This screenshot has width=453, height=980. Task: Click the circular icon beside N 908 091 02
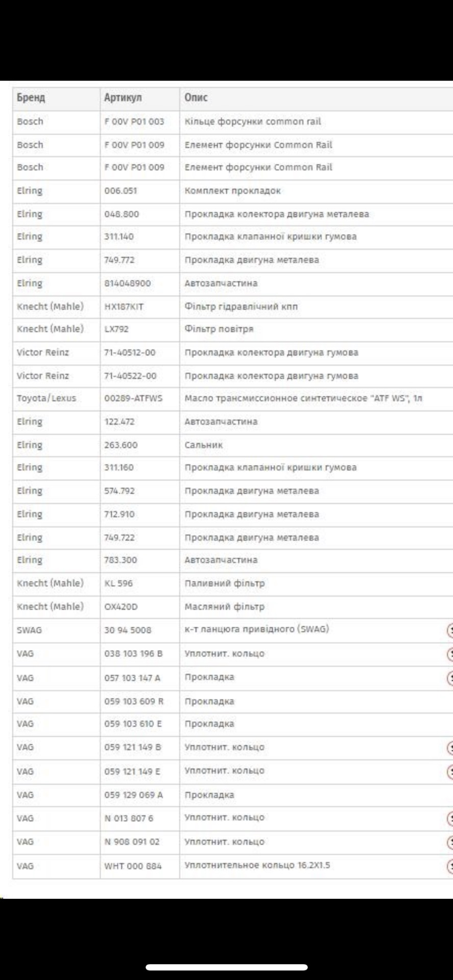[x=450, y=842]
